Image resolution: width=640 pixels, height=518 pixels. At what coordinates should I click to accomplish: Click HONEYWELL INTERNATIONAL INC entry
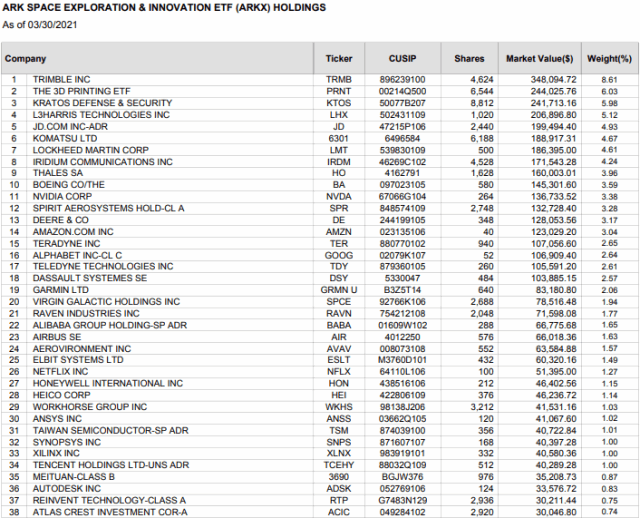pos(108,384)
